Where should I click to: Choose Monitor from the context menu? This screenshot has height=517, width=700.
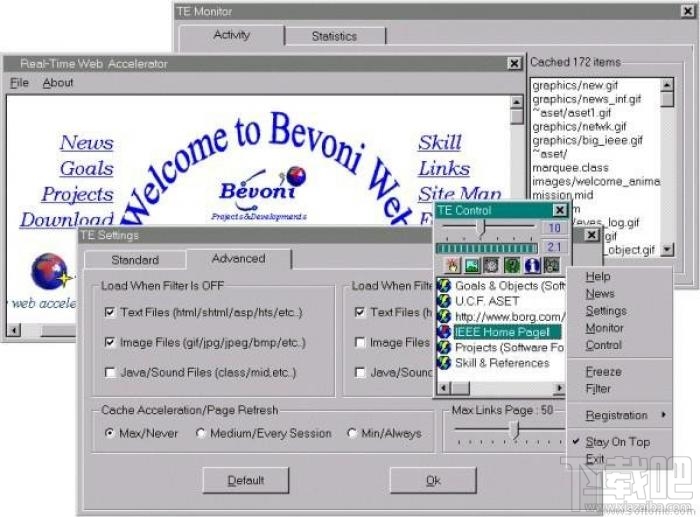point(604,328)
